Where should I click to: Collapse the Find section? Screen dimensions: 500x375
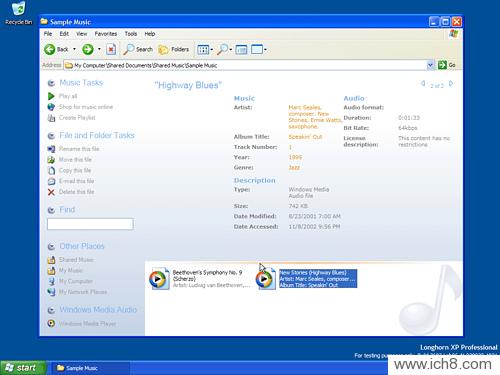point(51,210)
